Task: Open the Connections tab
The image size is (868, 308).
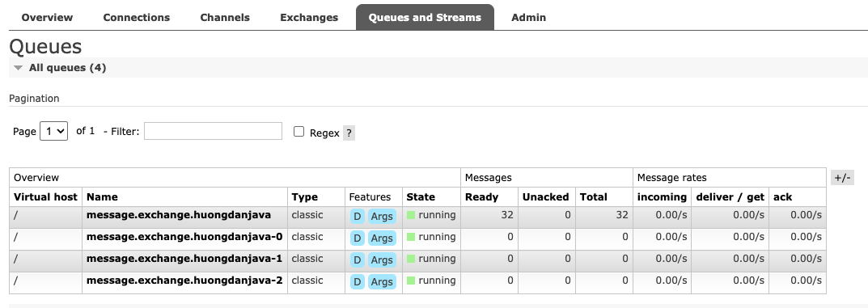Action: (136, 17)
